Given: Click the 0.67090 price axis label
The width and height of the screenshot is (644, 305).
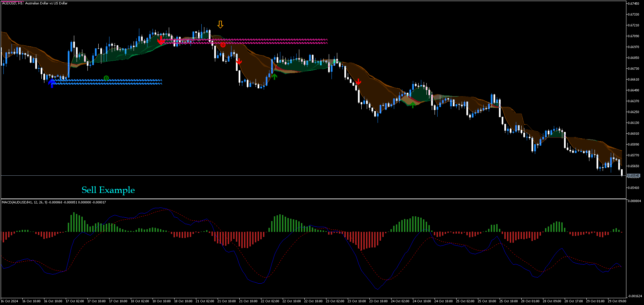Looking at the screenshot, I should pyautogui.click(x=633, y=36).
